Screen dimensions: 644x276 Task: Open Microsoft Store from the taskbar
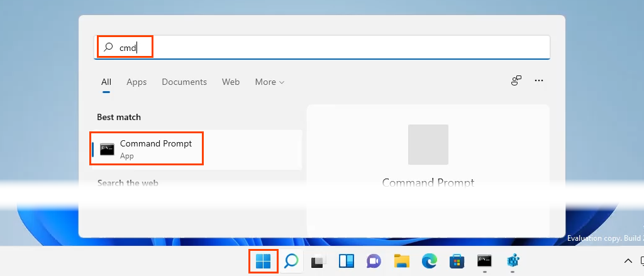[457, 261]
